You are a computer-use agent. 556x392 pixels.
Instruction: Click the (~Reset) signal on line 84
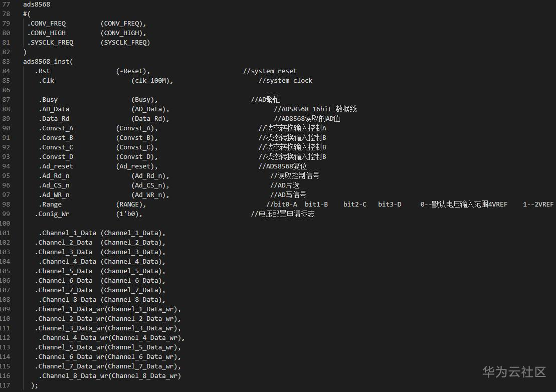point(133,71)
